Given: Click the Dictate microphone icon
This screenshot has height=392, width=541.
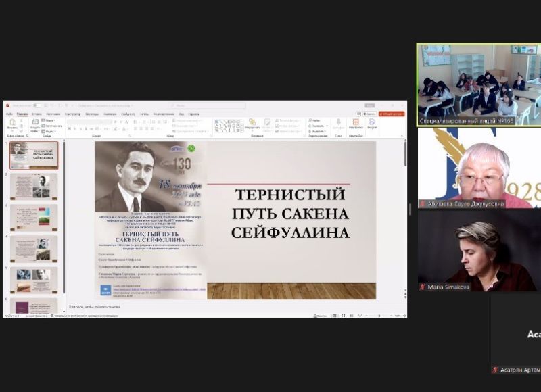Looking at the screenshot, I should 337,123.
